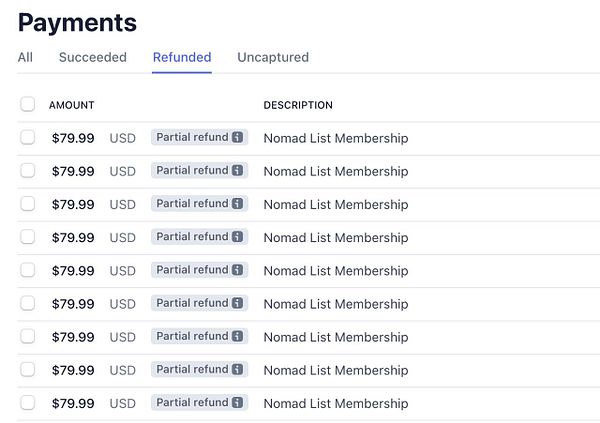
Task: Click info icon in sixth row's refund badge
Action: click(x=237, y=303)
